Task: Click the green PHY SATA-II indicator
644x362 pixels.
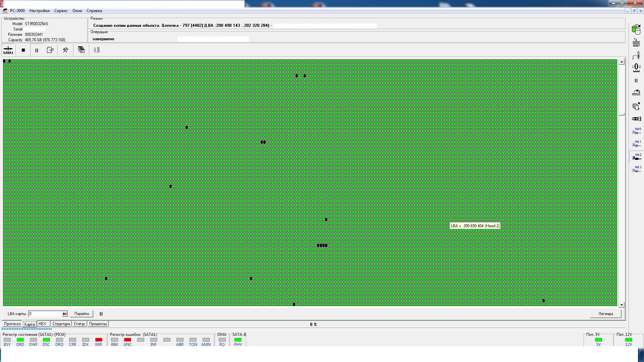Action: tap(238, 340)
